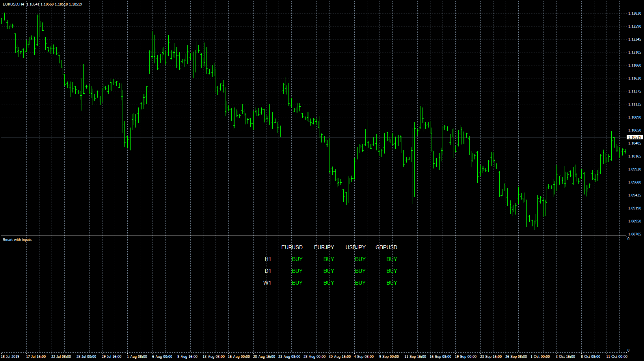
Task: Click the BUY signal for EURUSD on D1
Action: [x=297, y=271]
